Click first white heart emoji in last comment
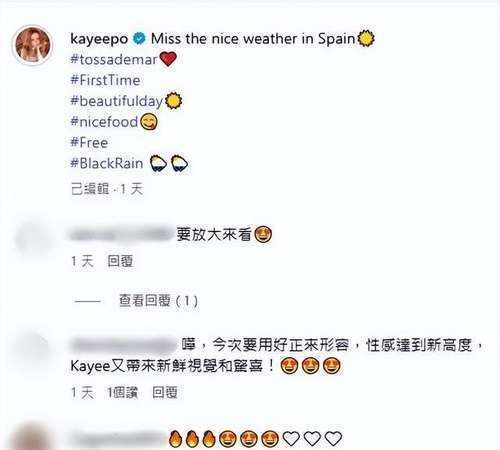The height and width of the screenshot is (450, 500). [x=291, y=439]
